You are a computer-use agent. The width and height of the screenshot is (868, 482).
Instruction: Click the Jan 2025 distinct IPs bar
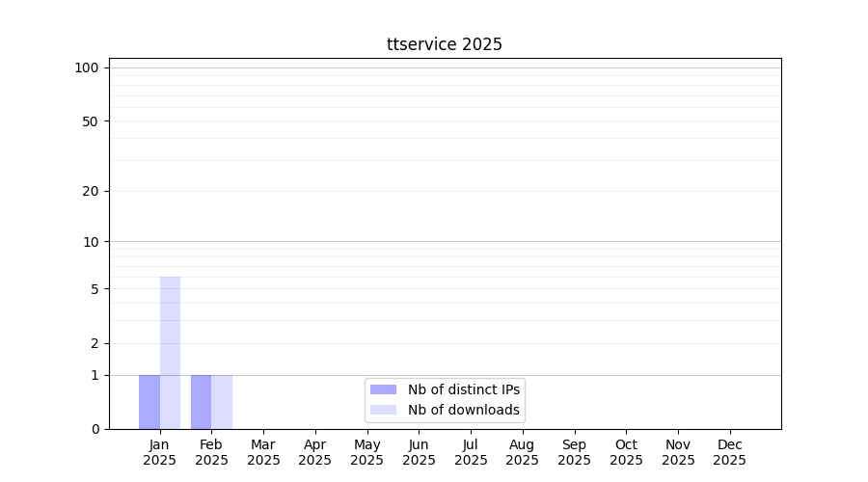click(149, 402)
